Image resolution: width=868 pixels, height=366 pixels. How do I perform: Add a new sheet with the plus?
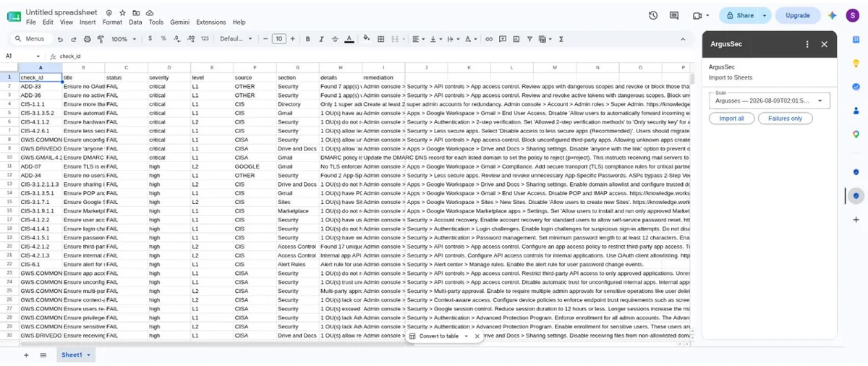coord(27,355)
